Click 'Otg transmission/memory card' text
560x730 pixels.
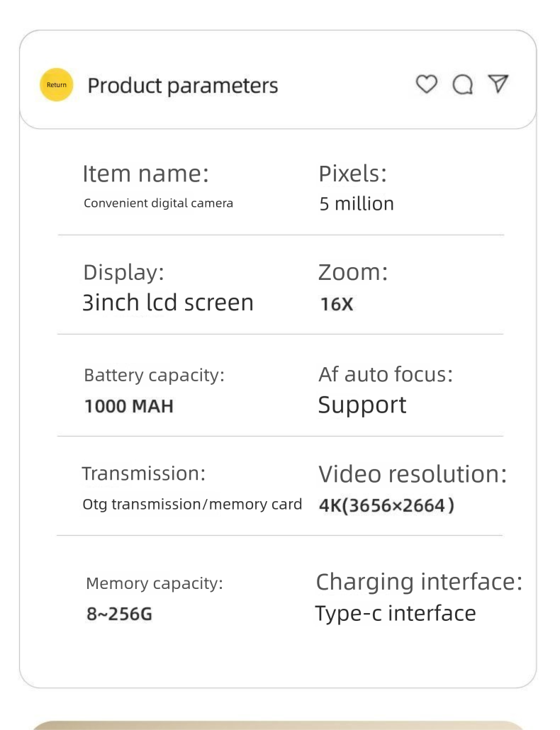tap(192, 505)
